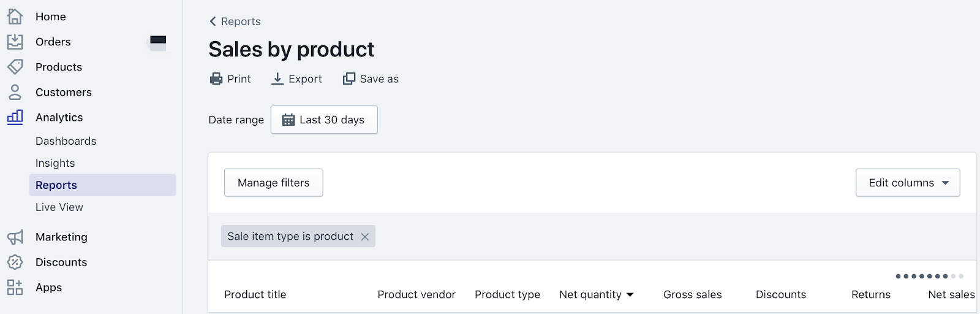Open Marketing via megaphone icon
980x314 pixels.
click(15, 237)
